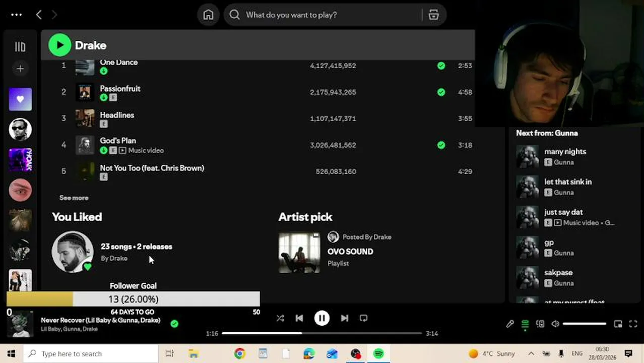Open the '23 songs • 2 releases' liked item
The image size is (644, 363).
coord(136,247)
